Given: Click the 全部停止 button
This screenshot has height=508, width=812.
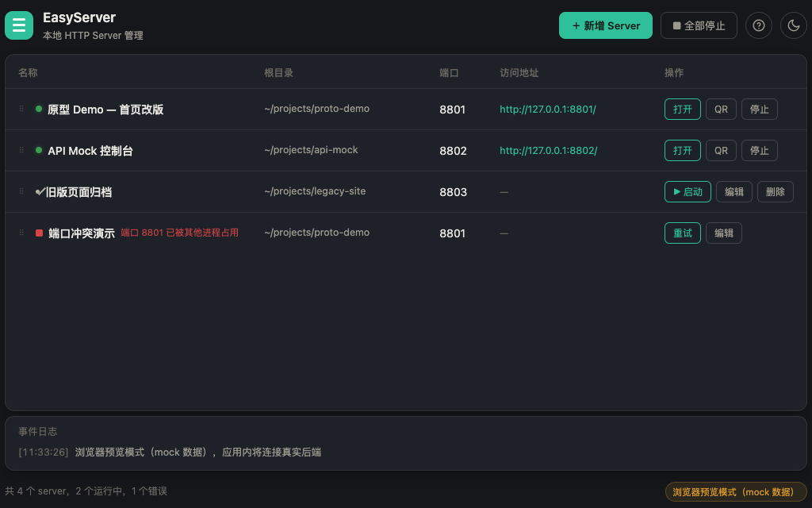Looking at the screenshot, I should click(x=699, y=25).
